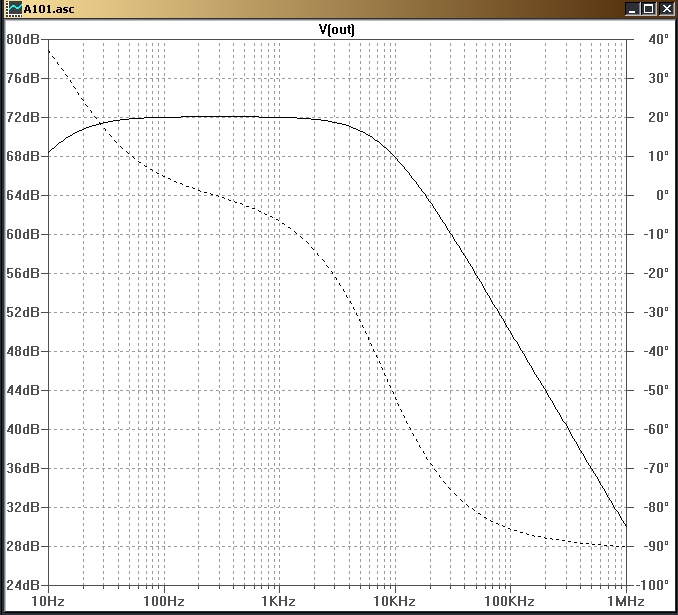Click the -40° phase axis label
The height and width of the screenshot is (615, 678).
tap(656, 351)
